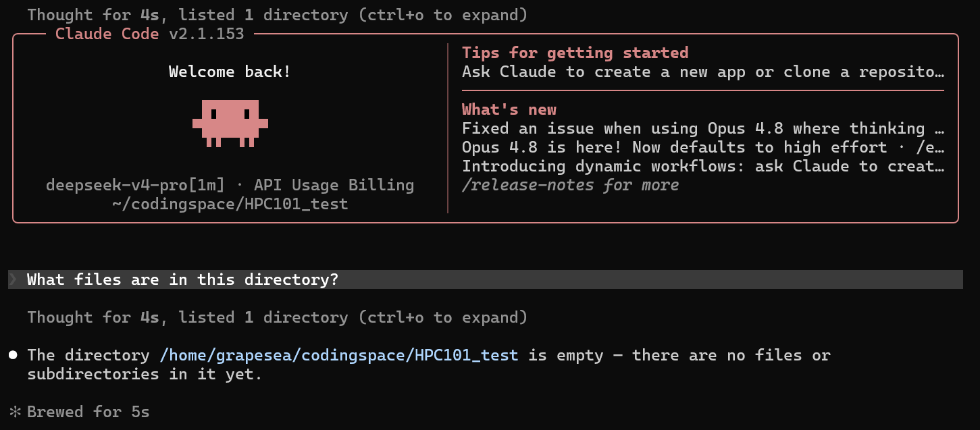This screenshot has width=980, height=430.
Task: Click the Introducing dynamic workflows release note
Action: (702, 166)
